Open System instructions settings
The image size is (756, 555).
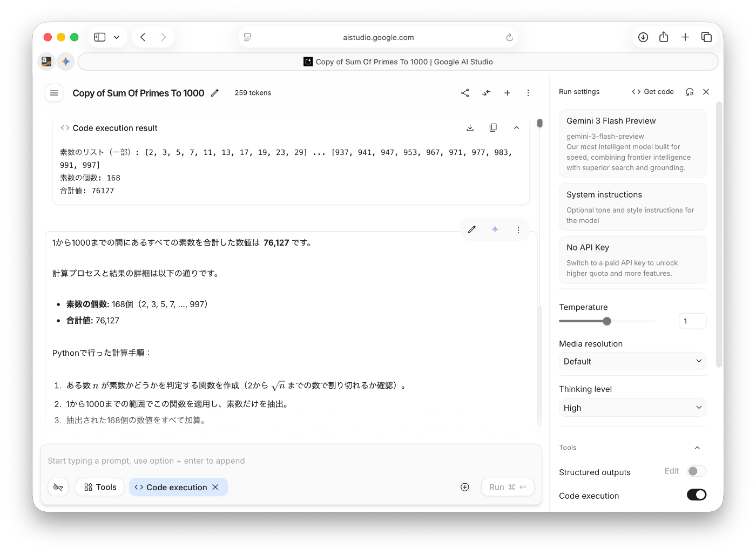(632, 207)
